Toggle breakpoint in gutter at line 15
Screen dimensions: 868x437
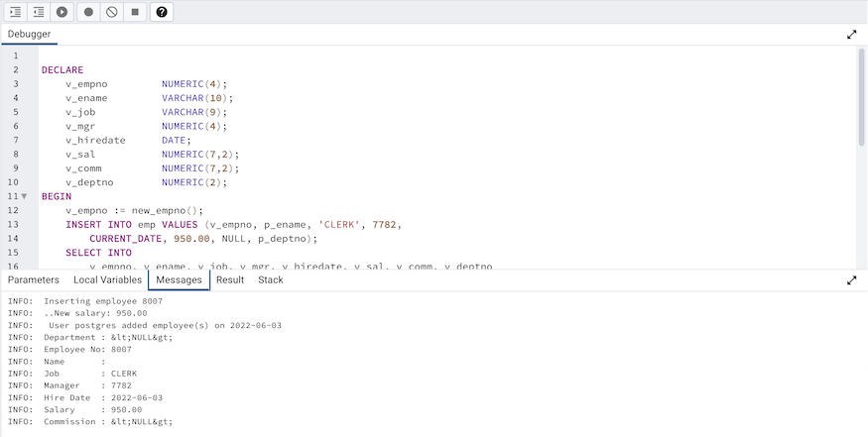pos(14,253)
